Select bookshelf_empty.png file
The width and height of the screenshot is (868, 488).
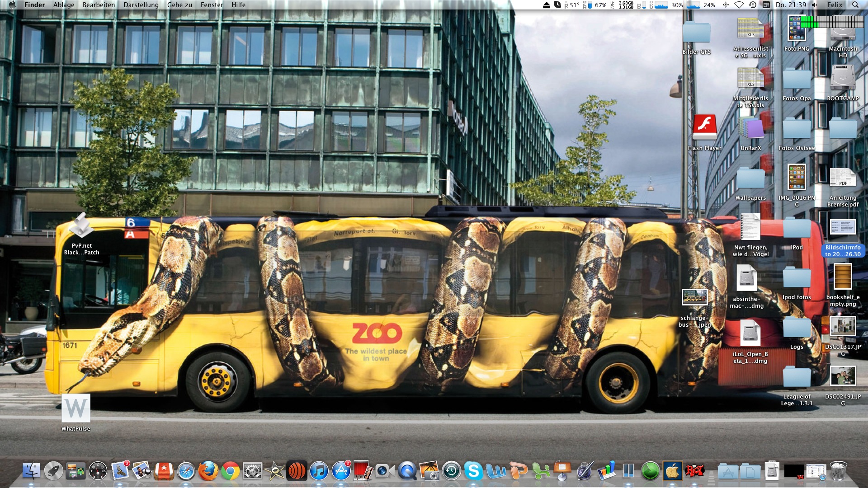click(x=843, y=285)
